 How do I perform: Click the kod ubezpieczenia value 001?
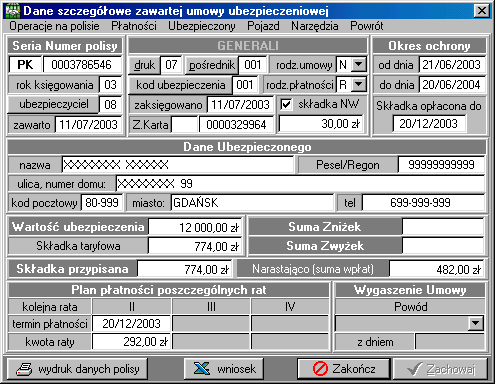[245, 85]
